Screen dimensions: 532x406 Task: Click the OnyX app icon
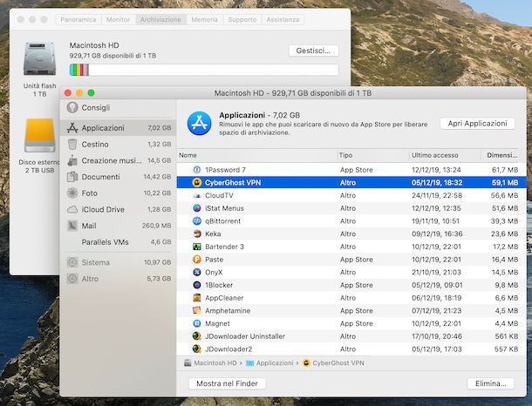(197, 272)
